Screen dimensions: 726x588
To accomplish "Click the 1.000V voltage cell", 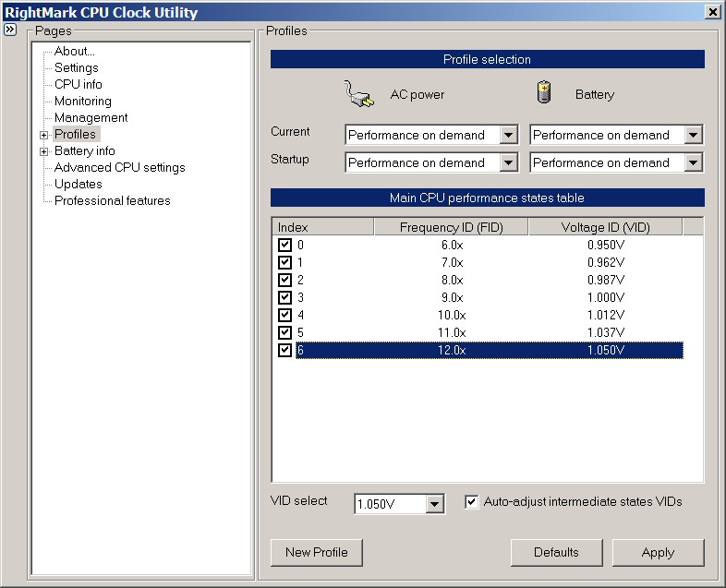I will tap(606, 297).
